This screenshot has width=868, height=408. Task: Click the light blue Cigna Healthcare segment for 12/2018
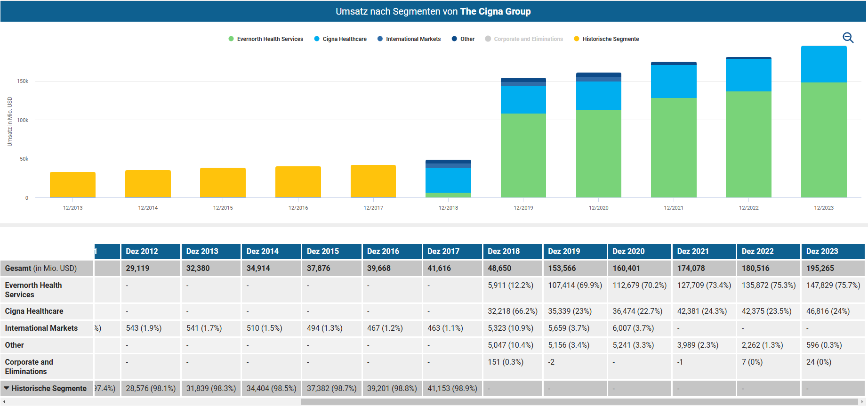(x=448, y=180)
